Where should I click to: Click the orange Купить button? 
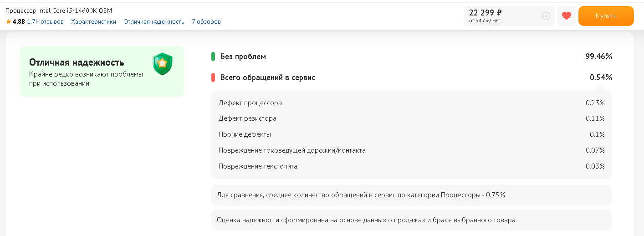point(606,16)
